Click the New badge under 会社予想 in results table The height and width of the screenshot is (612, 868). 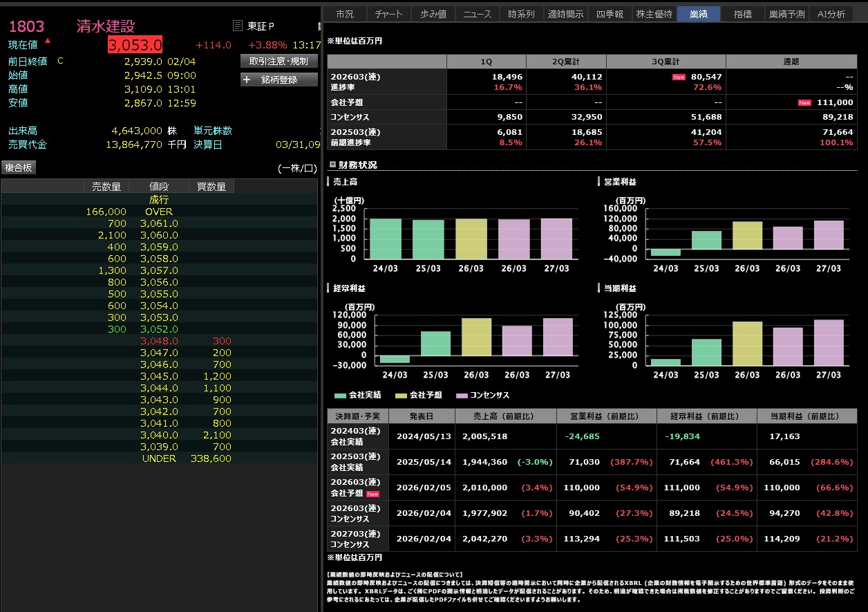coord(373,494)
